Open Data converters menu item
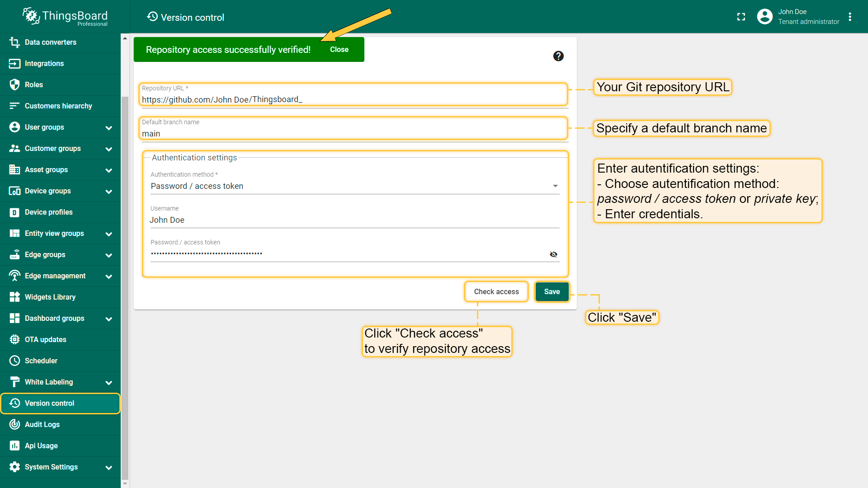This screenshot has width=868, height=488. coord(60,42)
